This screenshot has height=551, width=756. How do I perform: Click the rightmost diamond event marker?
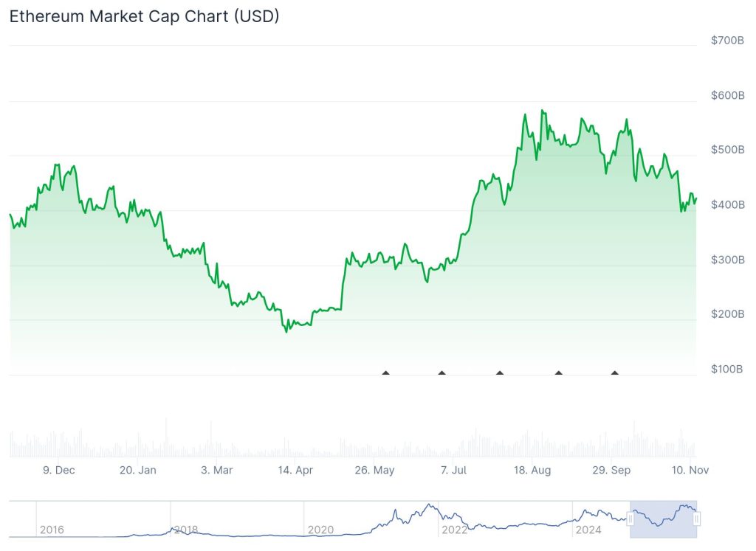pos(614,372)
